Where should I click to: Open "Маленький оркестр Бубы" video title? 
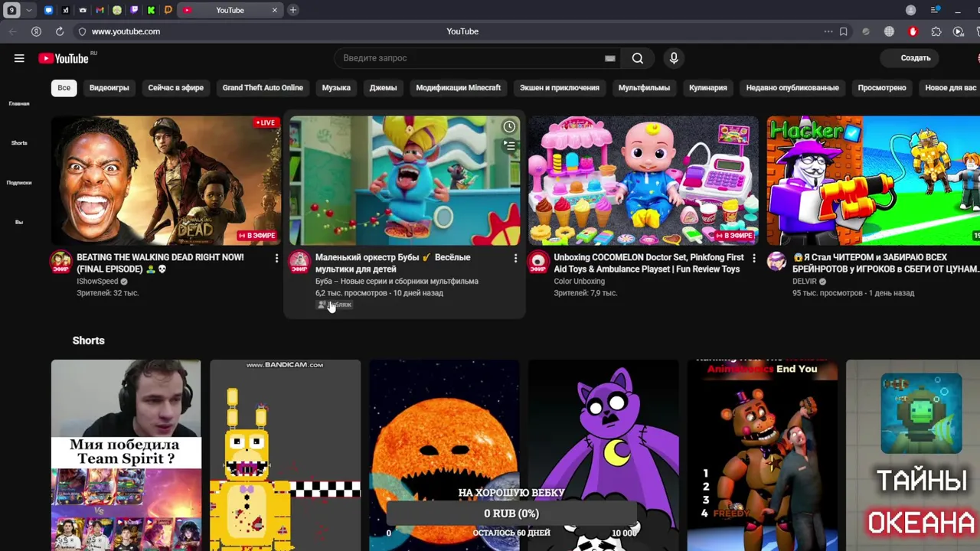click(x=393, y=263)
